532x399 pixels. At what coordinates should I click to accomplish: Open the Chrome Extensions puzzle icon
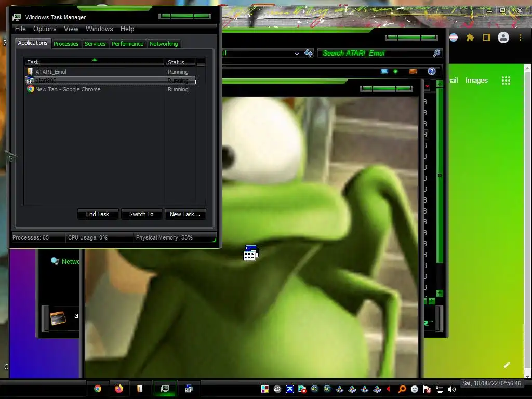(x=470, y=37)
